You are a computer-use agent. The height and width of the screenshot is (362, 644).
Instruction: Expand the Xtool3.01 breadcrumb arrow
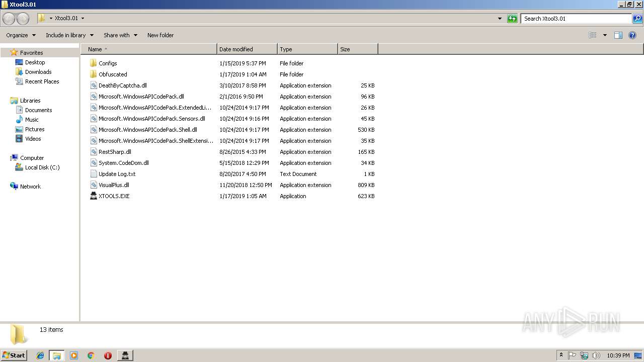point(83,19)
